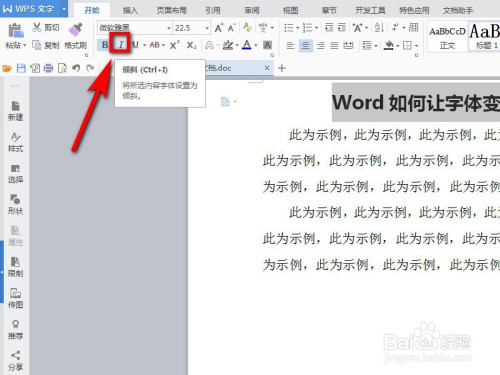Screen dimensions: 500x375
Task: Switch to the 审阅 ribbon tab
Action: (x=252, y=10)
